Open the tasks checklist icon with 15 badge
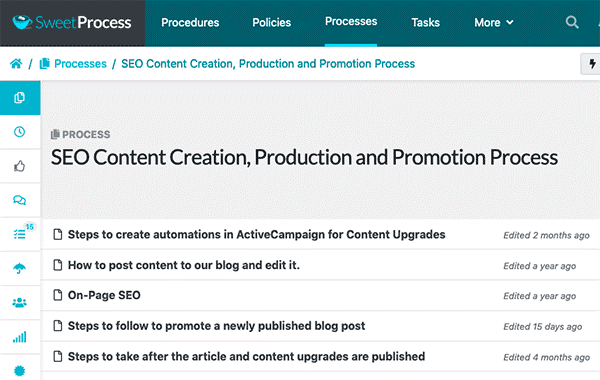Viewport: 600px width, 380px height. tap(20, 234)
